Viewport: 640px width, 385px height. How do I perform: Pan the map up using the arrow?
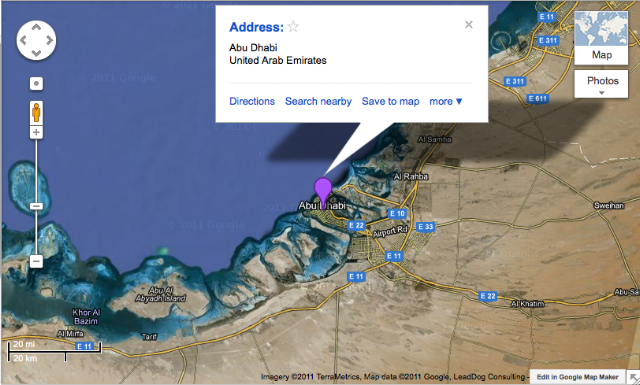pyautogui.click(x=36, y=27)
